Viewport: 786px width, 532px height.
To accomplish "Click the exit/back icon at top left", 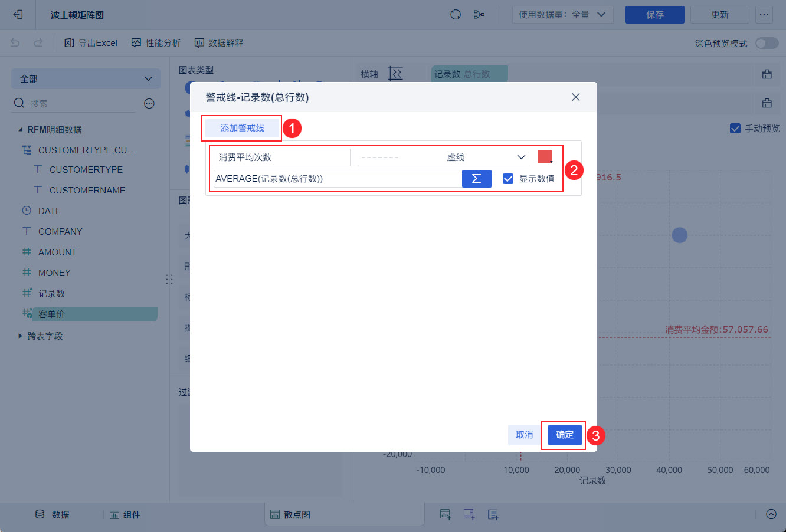I will click(x=18, y=15).
